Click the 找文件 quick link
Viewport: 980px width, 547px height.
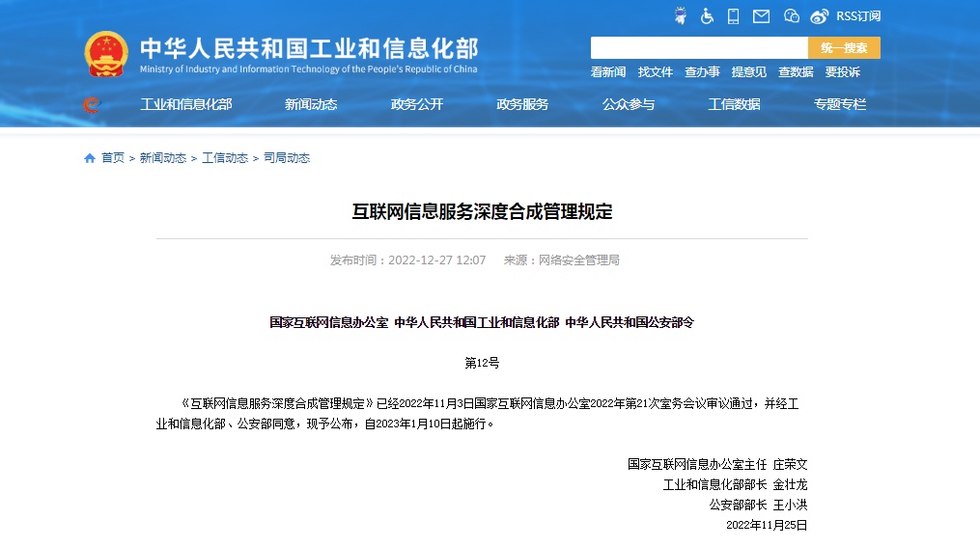pos(656,72)
